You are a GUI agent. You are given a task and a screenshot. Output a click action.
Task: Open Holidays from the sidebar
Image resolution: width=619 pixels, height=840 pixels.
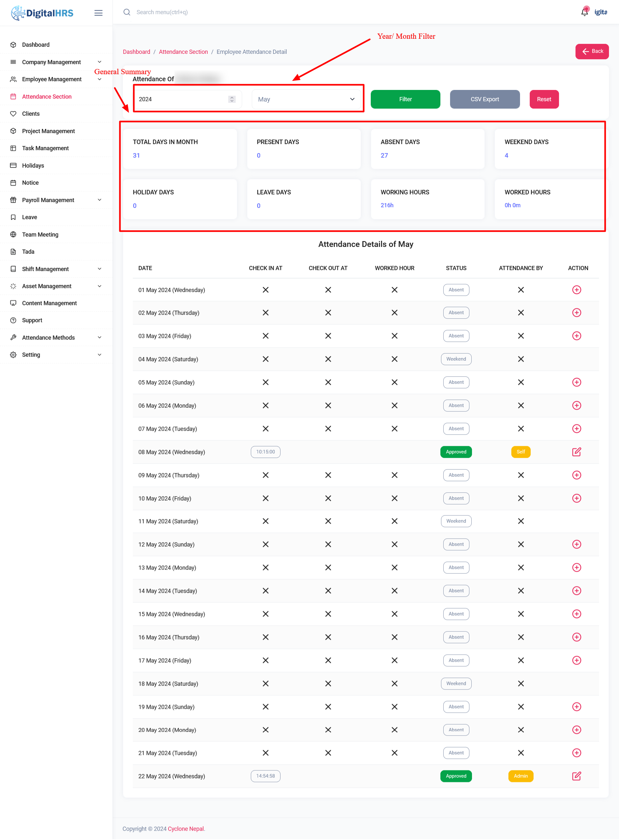pyautogui.click(x=33, y=165)
